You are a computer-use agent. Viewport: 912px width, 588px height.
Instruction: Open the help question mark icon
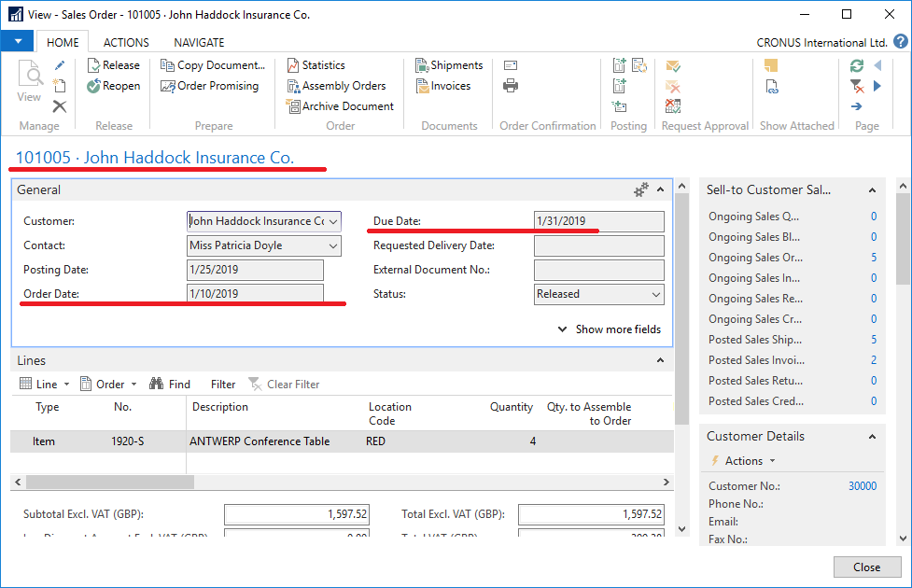[901, 41]
